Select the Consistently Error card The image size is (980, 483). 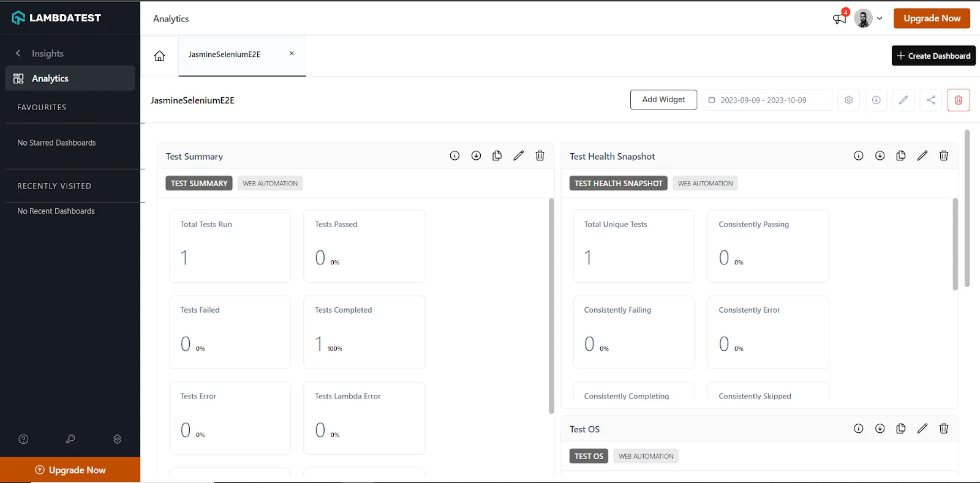click(x=768, y=332)
